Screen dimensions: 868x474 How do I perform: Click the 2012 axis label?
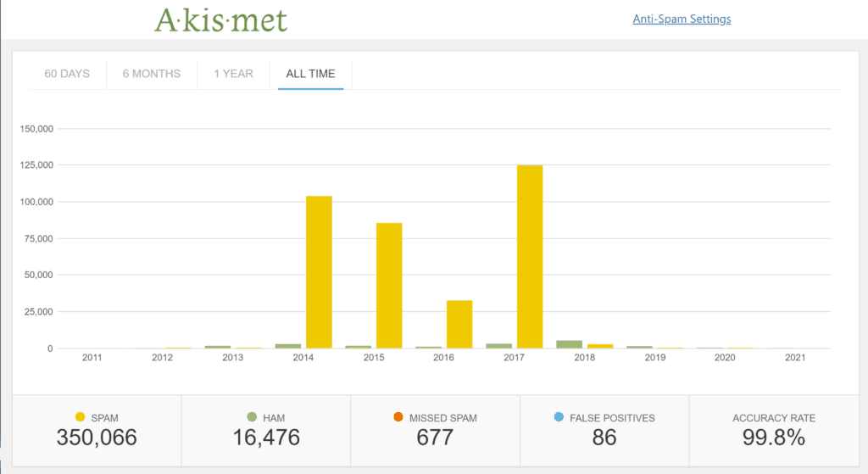[x=162, y=358]
